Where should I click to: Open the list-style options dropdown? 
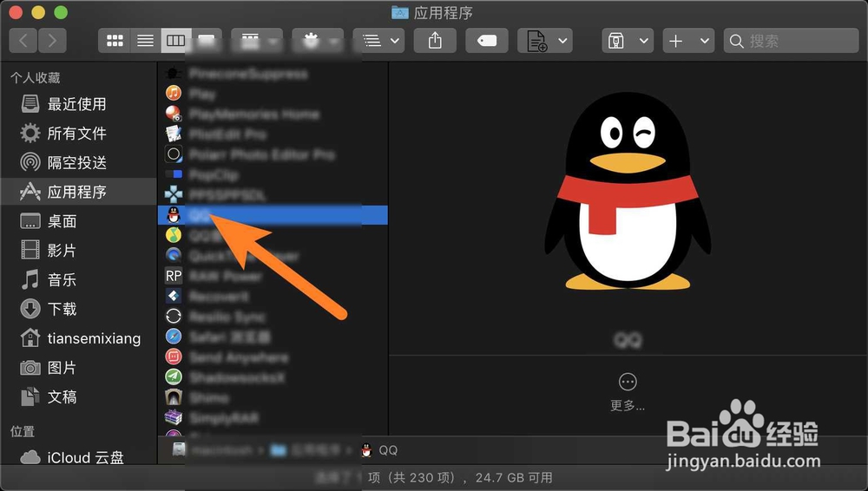tap(379, 41)
